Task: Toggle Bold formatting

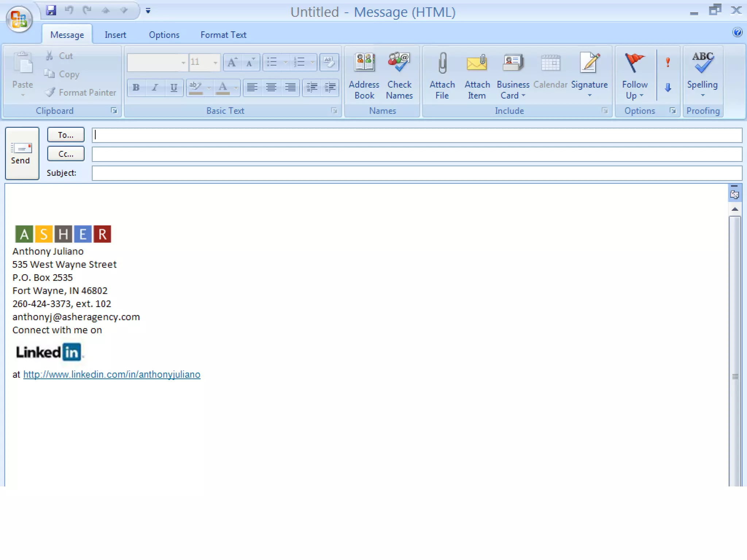Action: tap(136, 87)
